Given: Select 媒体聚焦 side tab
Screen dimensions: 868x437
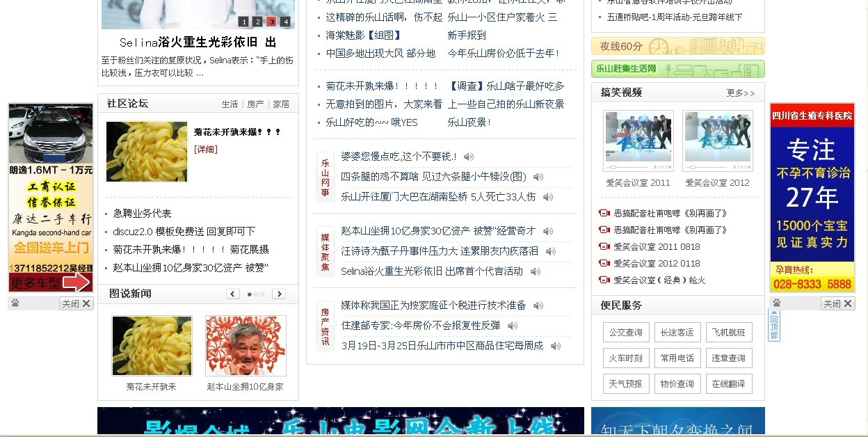Looking at the screenshot, I should pyautogui.click(x=325, y=252).
